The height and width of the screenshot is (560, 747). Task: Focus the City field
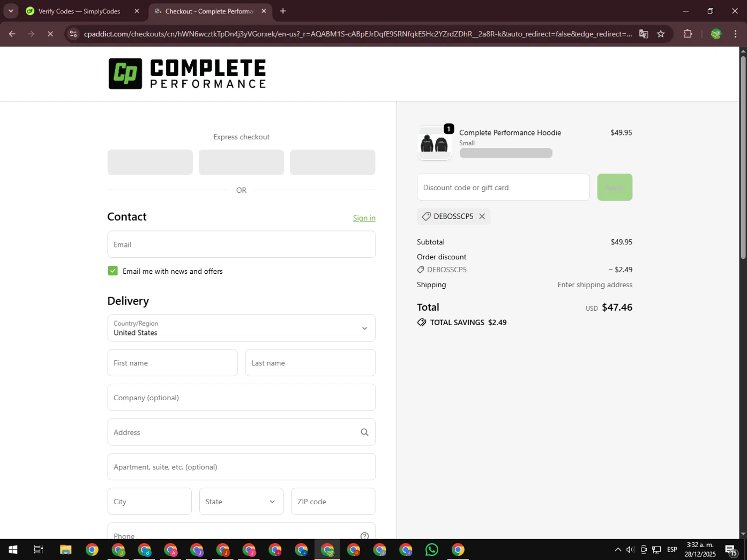pyautogui.click(x=149, y=501)
